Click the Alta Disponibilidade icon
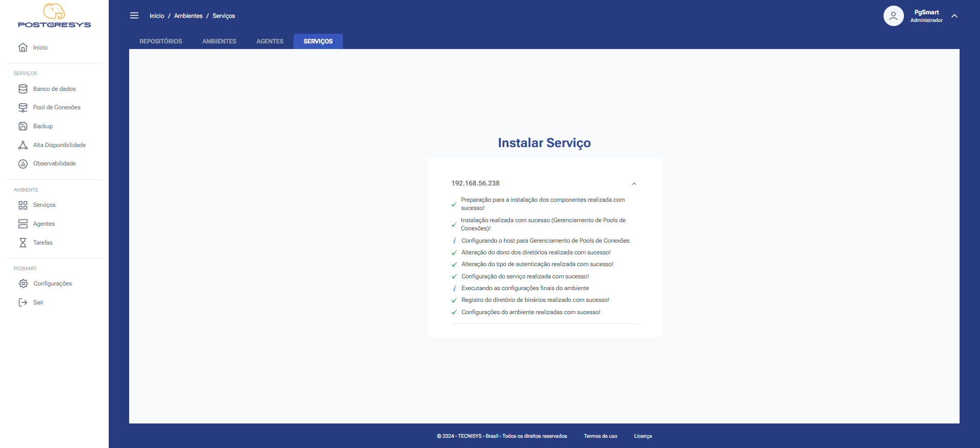 [23, 145]
